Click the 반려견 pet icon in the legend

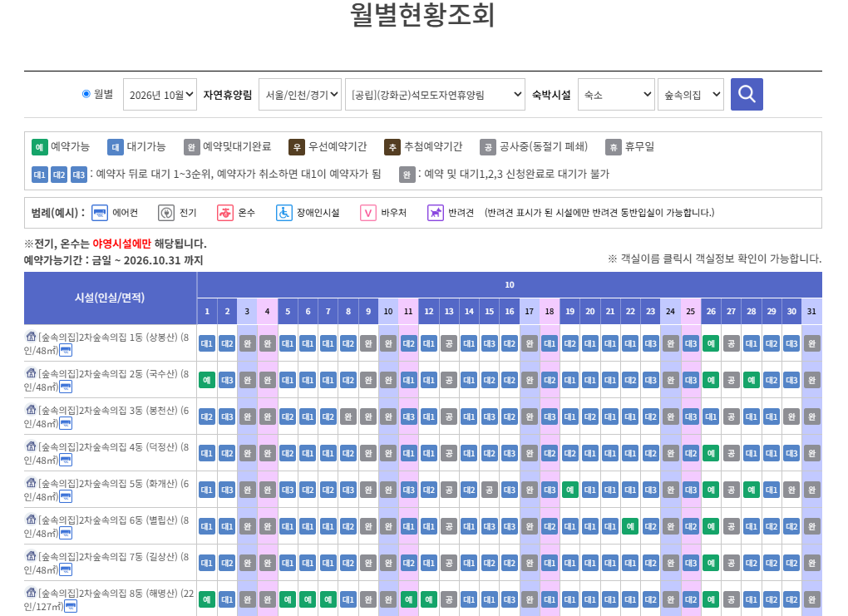[x=436, y=213]
